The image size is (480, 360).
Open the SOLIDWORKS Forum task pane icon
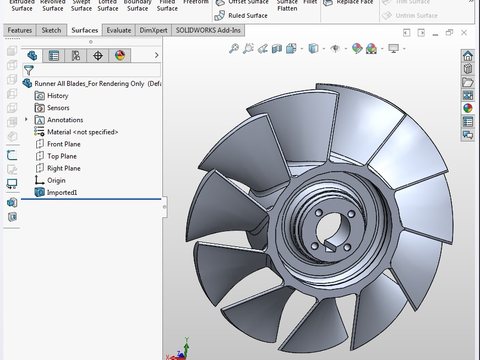pyautogui.click(x=468, y=135)
